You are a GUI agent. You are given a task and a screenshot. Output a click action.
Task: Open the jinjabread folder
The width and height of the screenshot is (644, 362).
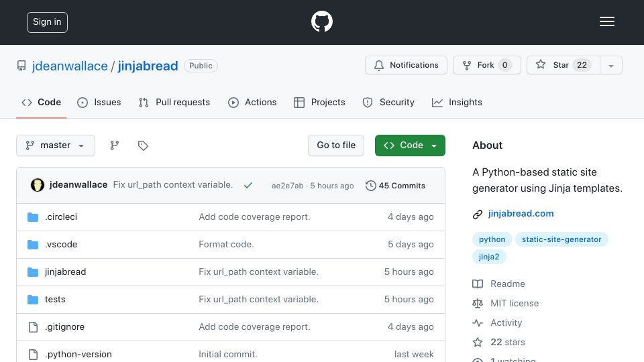coord(65,271)
